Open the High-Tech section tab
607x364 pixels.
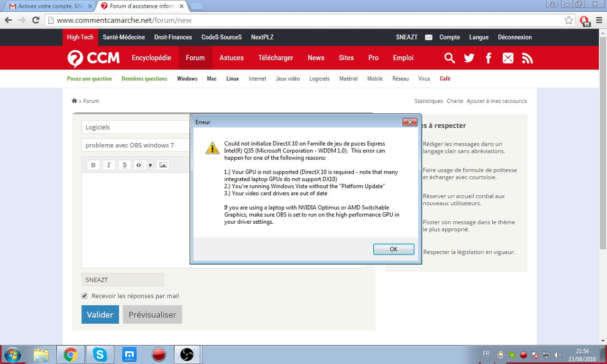(80, 37)
